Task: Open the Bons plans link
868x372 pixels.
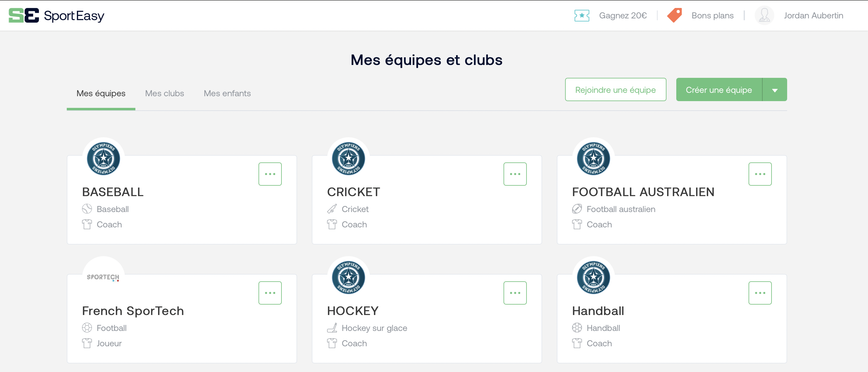Action: point(712,16)
